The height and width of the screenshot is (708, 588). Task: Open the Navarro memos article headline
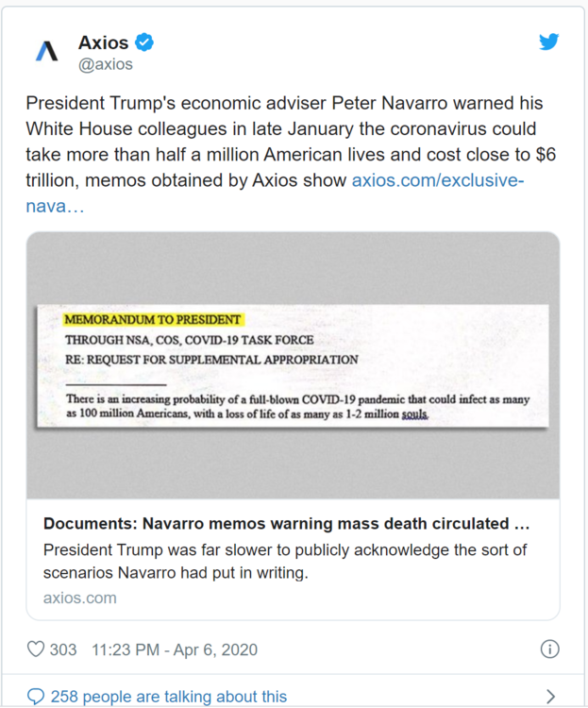pyautogui.click(x=286, y=524)
